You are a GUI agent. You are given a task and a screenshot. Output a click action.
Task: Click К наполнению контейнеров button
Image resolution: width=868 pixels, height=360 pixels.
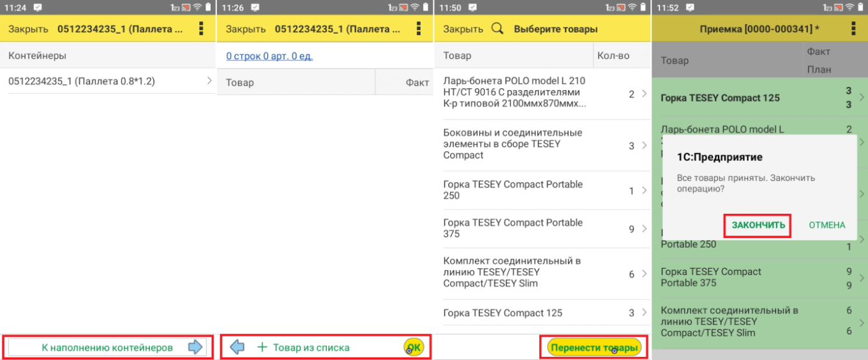(x=107, y=347)
